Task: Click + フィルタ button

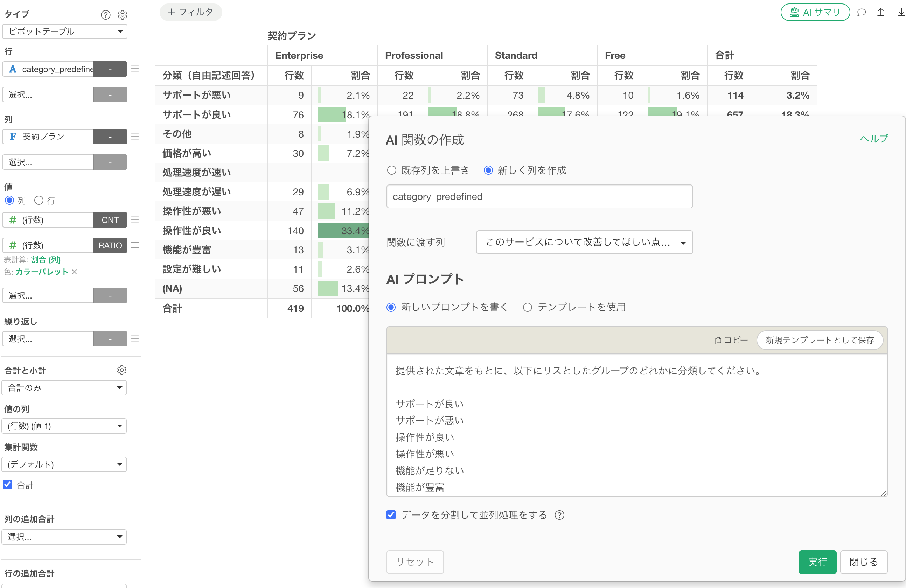Action: [x=191, y=12]
